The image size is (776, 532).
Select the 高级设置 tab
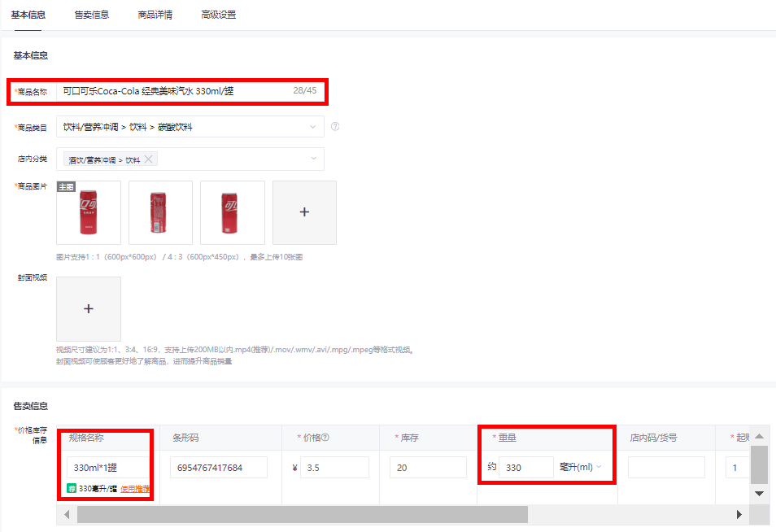[x=218, y=15]
